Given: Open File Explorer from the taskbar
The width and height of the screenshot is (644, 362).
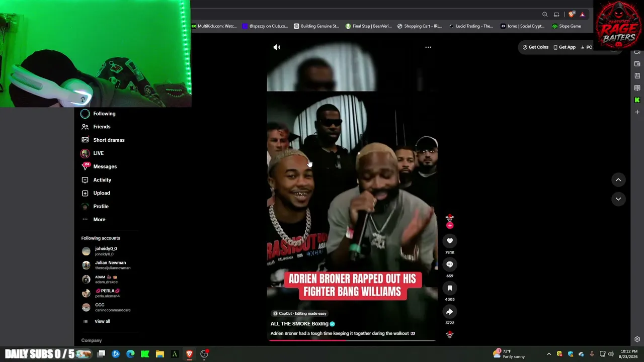Looking at the screenshot, I should point(160,354).
